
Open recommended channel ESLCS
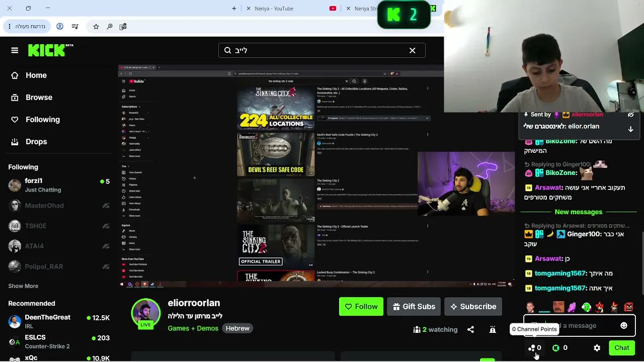[x=59, y=341]
